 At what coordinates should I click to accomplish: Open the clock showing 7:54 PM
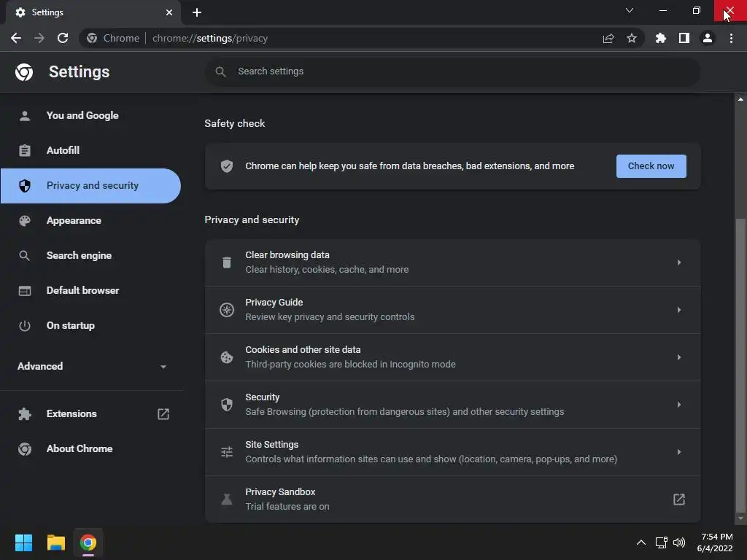tap(715, 542)
